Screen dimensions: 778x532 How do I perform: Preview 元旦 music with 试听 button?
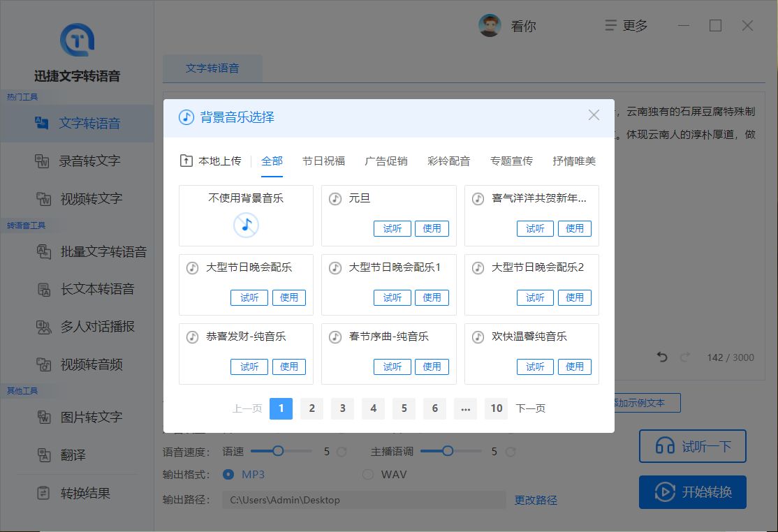click(x=392, y=228)
